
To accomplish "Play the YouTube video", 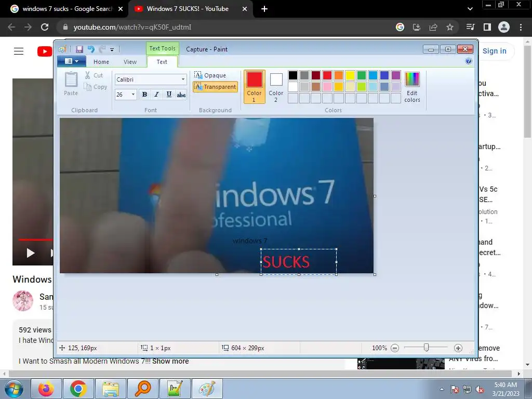I will pos(31,253).
